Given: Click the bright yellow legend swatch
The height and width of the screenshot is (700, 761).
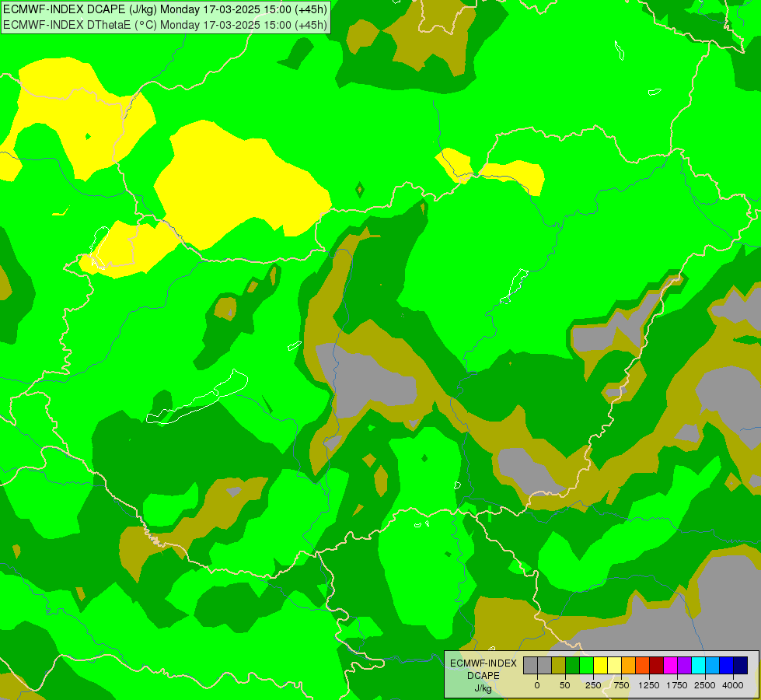Looking at the screenshot, I should [600, 665].
